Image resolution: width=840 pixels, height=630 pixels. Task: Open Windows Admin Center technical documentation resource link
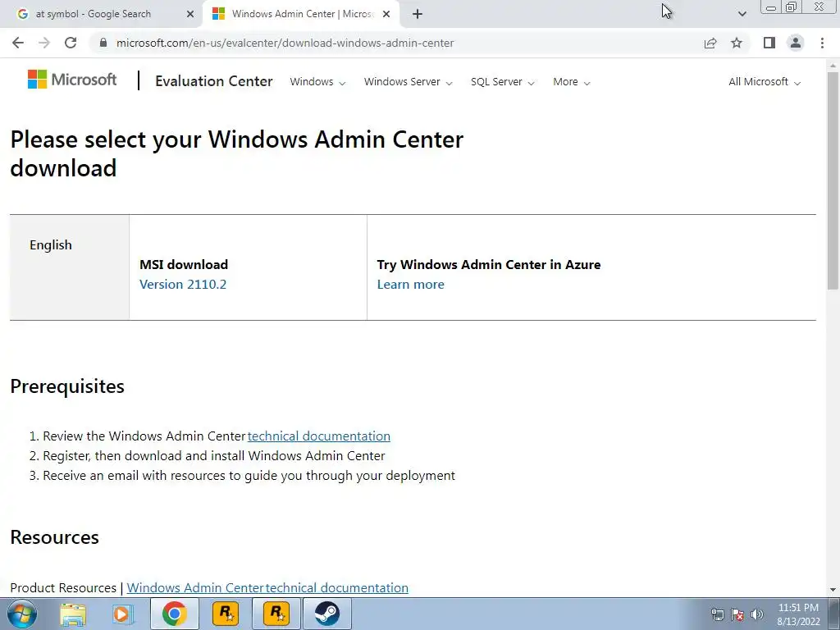coord(267,587)
